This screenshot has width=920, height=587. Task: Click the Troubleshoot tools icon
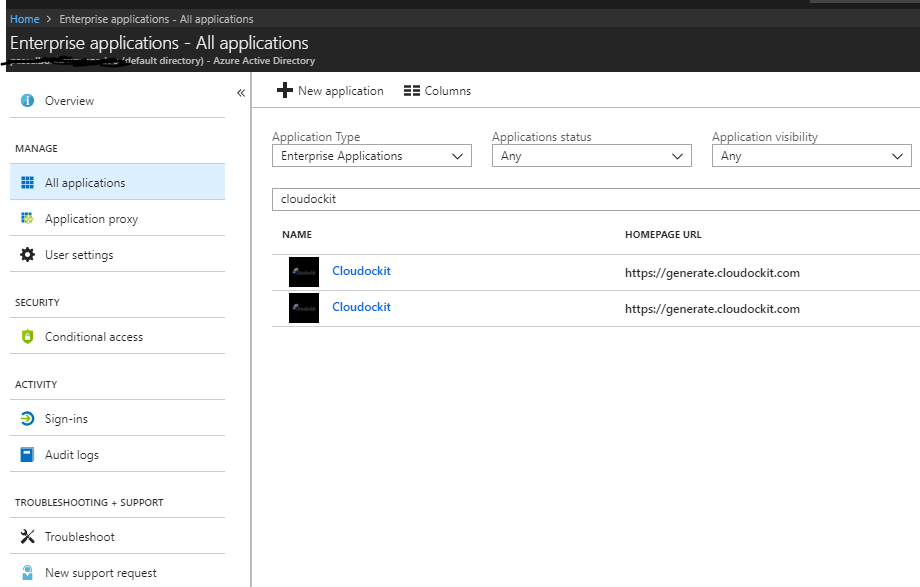point(27,537)
